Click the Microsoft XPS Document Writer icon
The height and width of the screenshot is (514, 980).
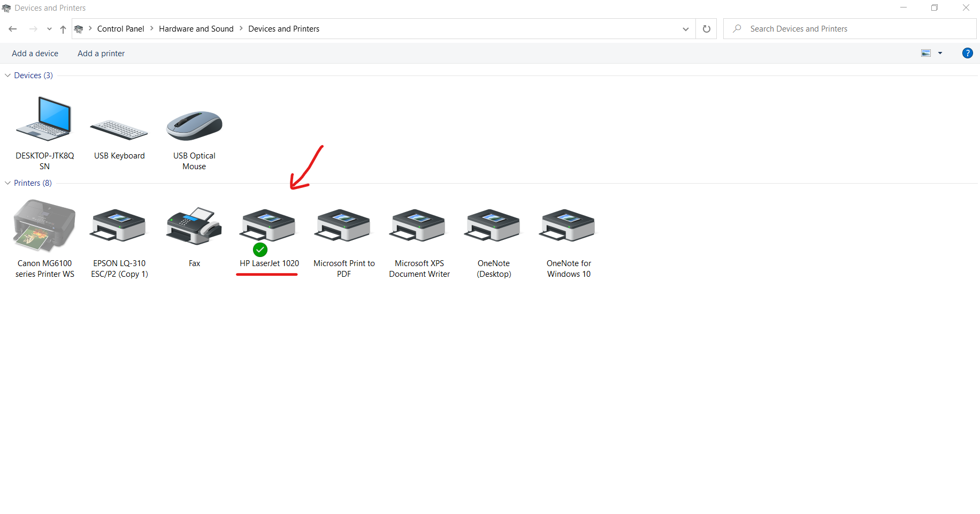pyautogui.click(x=419, y=226)
